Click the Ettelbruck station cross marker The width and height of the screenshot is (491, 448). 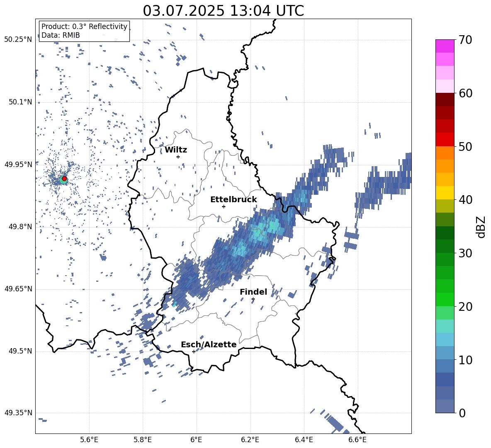[224, 206]
